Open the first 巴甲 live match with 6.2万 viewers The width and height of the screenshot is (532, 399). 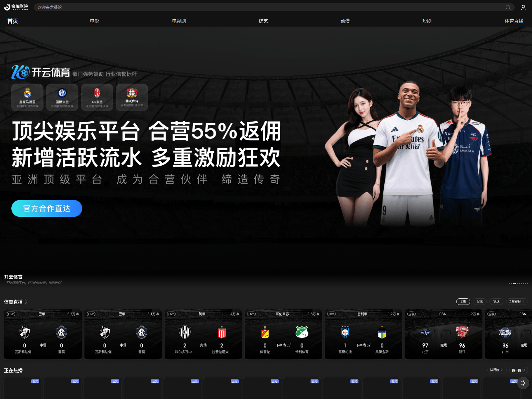[x=43, y=334]
